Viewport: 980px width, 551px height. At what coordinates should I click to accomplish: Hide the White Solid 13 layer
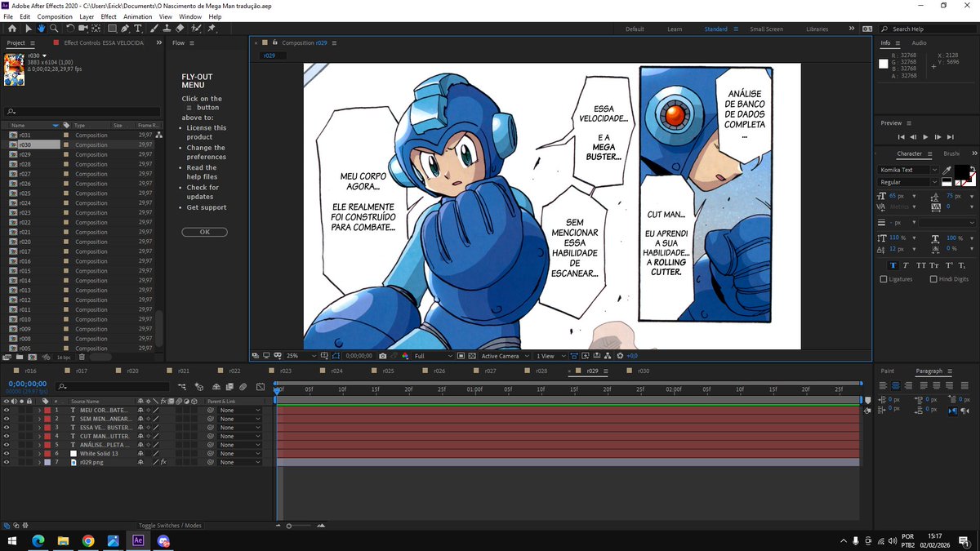click(7, 454)
